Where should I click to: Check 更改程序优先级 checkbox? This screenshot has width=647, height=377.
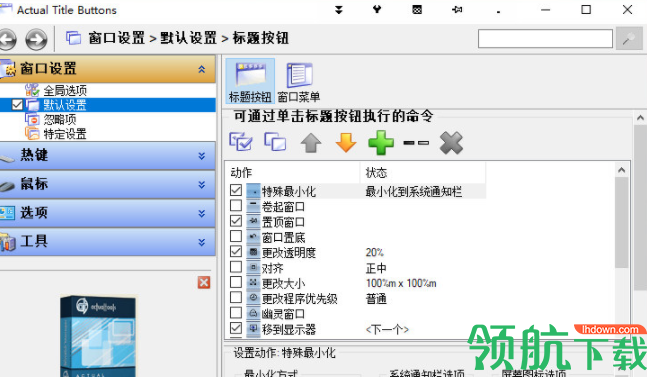(236, 297)
